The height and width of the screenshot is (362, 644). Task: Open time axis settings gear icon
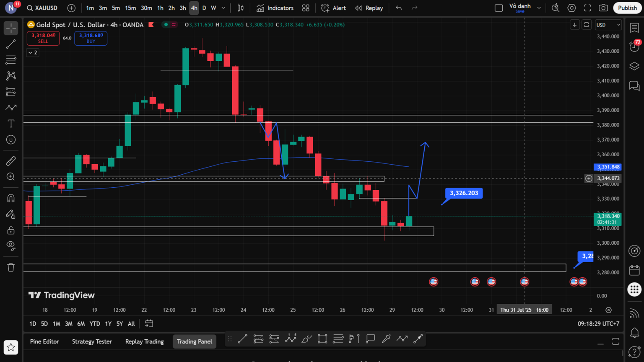[608, 310]
